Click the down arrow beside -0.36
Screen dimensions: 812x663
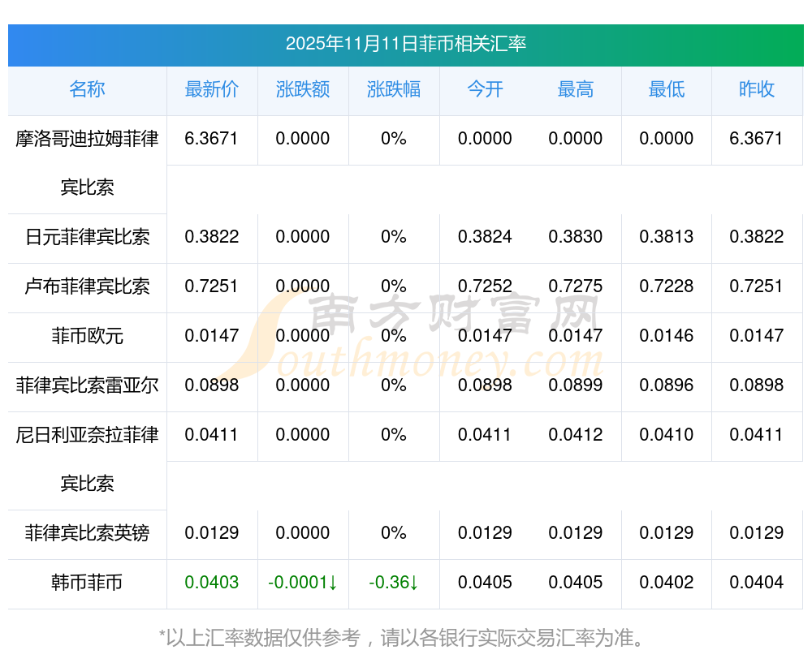413,583
